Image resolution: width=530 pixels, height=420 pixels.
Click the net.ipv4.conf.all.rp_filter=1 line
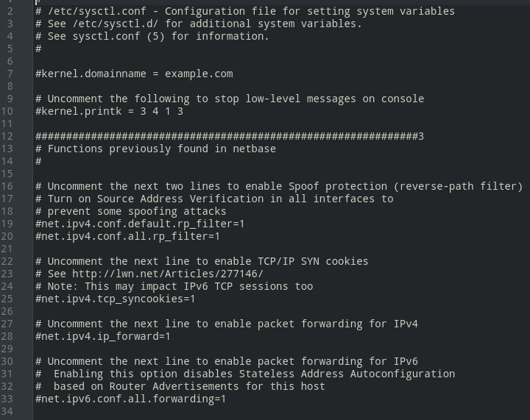point(127,236)
